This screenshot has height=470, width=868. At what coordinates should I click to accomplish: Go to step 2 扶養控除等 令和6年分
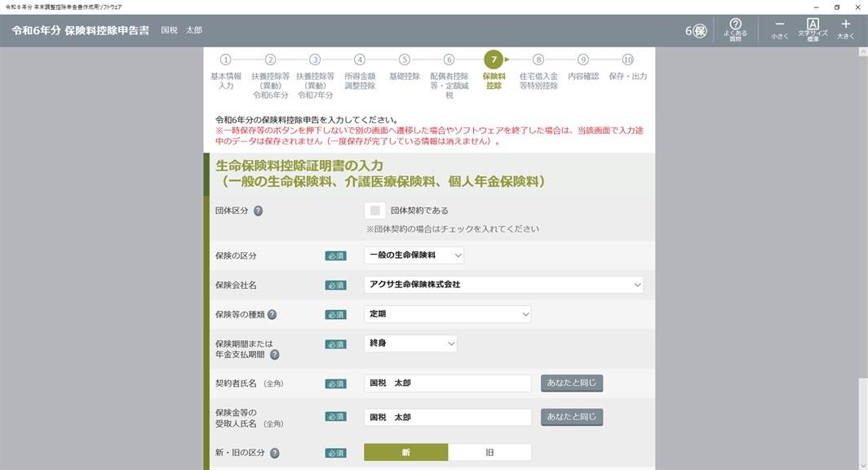click(x=270, y=77)
